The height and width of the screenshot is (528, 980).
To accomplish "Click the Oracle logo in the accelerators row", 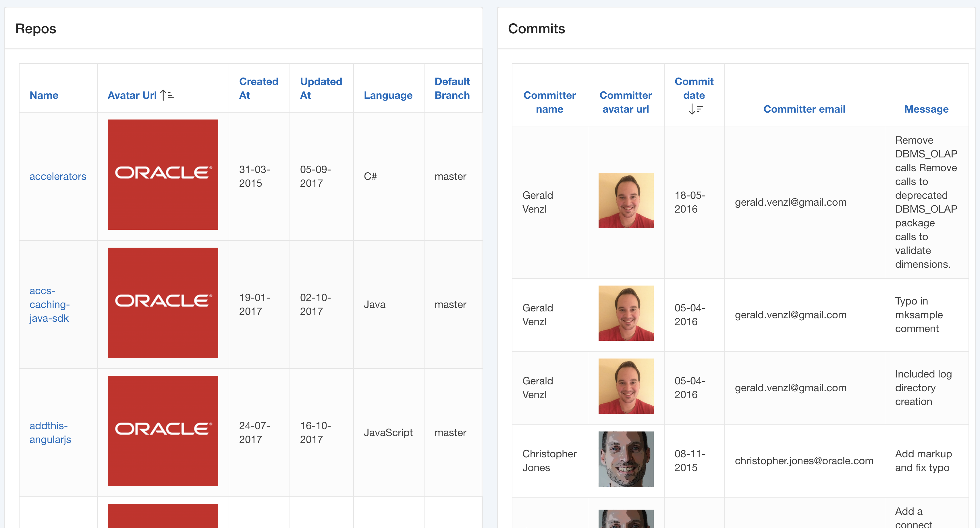I will pos(163,175).
